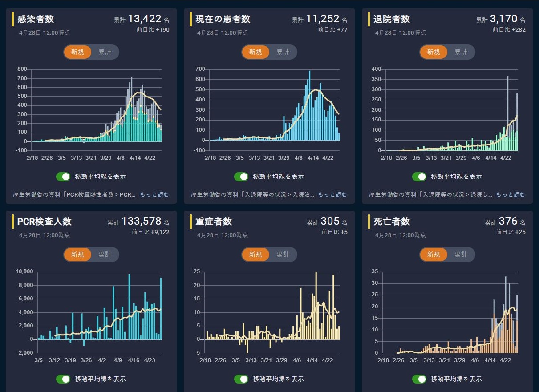
Task: Show 累計 data for 退院者数
Action: 461,52
